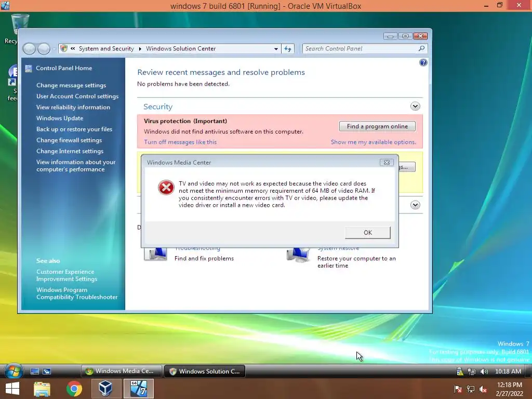Screen dimensions: 532x399
Task: Open VirtualBox Manager on host taskbar
Action: 105,389
